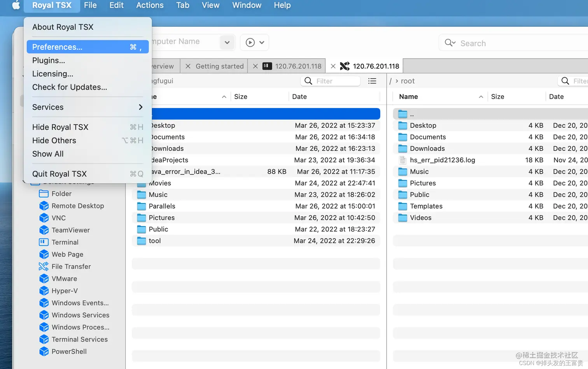Screen dimensions: 588x369
Task: Click the PowerShell icon
Action: coord(44,352)
